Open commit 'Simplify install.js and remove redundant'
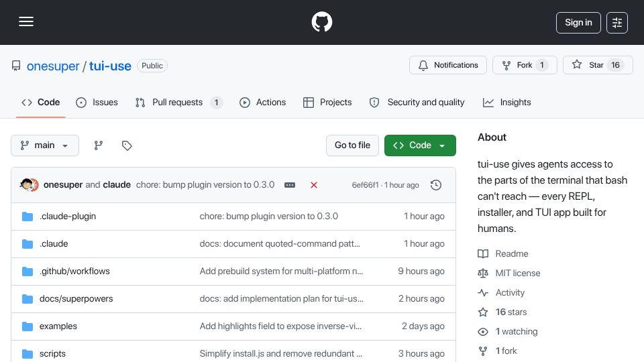The width and height of the screenshot is (644, 362). point(281,354)
